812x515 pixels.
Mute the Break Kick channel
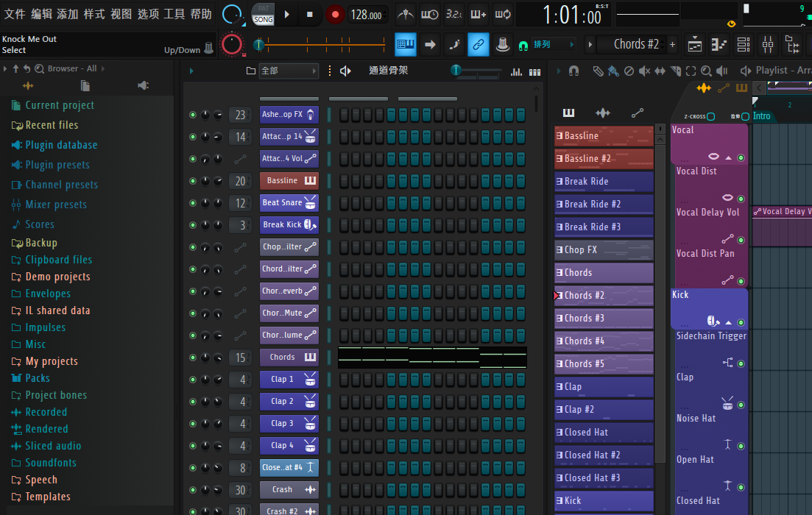pyautogui.click(x=193, y=225)
